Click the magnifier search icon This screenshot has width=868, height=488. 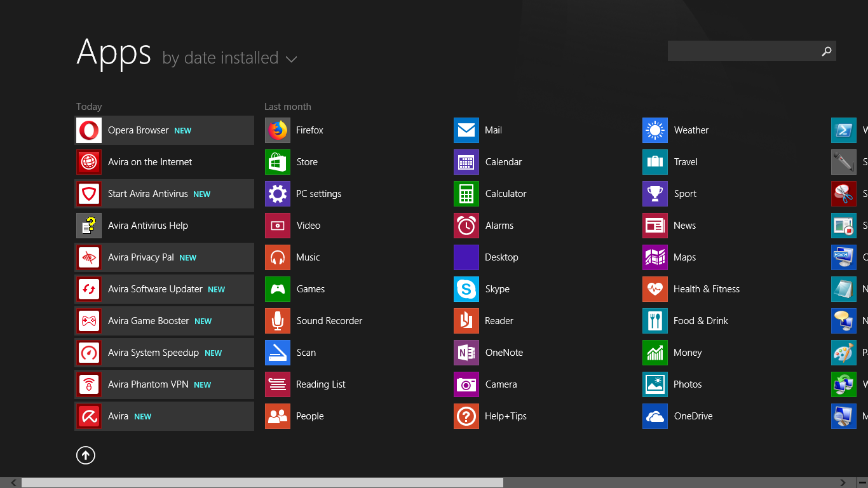click(827, 51)
